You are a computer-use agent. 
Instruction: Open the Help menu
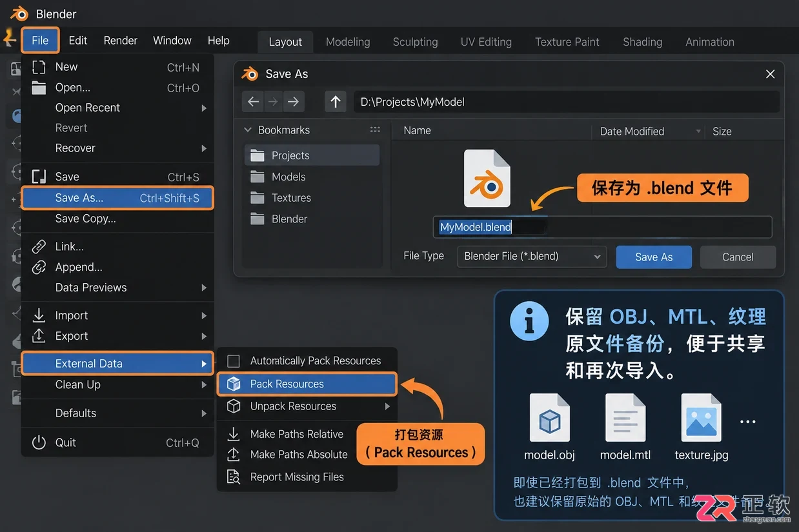point(218,40)
